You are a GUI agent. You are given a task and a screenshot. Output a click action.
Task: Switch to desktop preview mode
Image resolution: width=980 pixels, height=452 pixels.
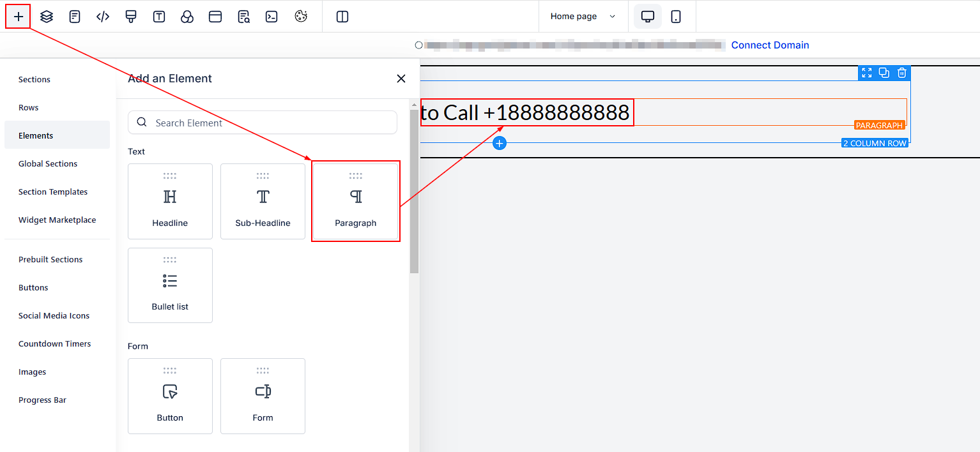pos(647,17)
